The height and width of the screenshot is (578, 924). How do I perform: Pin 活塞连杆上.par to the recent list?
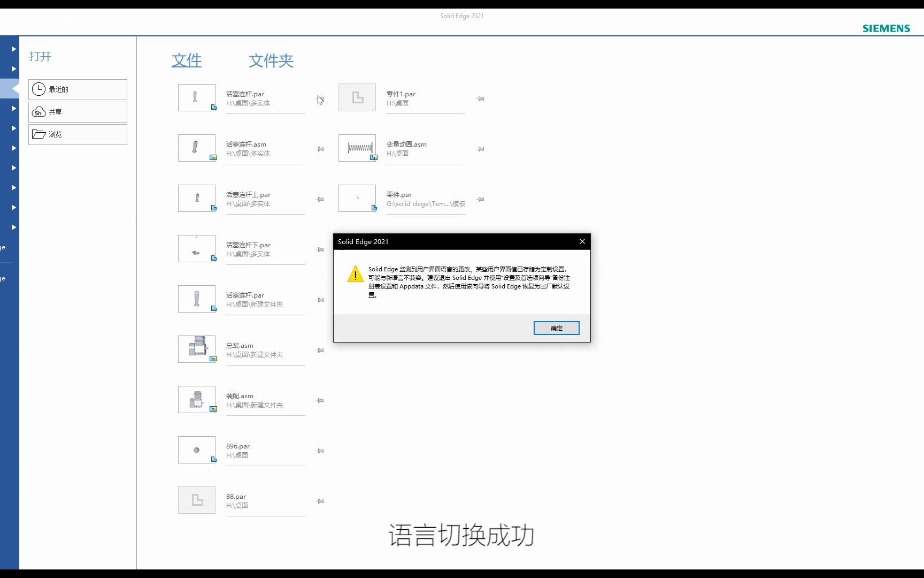320,200
